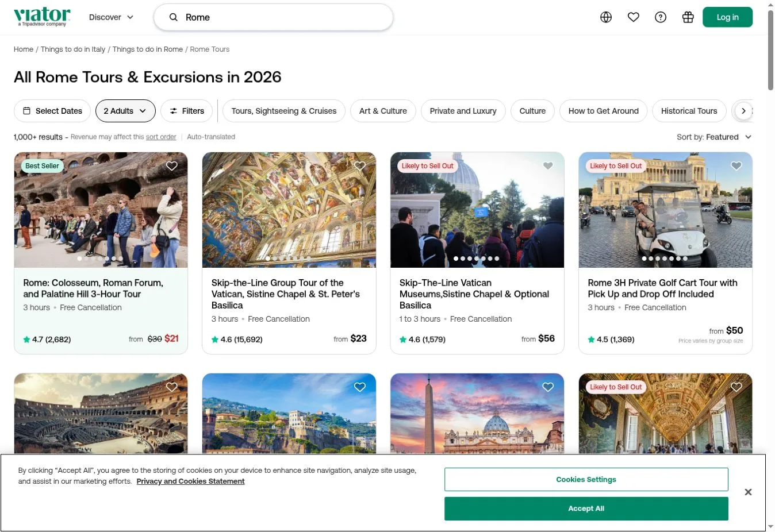
Task: Select the Art & Culture chip
Action: click(x=383, y=111)
